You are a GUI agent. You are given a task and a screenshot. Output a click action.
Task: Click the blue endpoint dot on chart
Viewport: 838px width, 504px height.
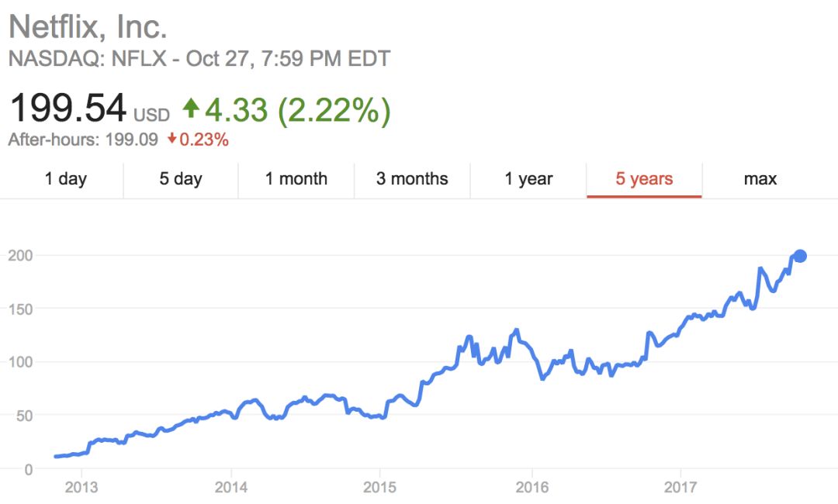pos(801,256)
